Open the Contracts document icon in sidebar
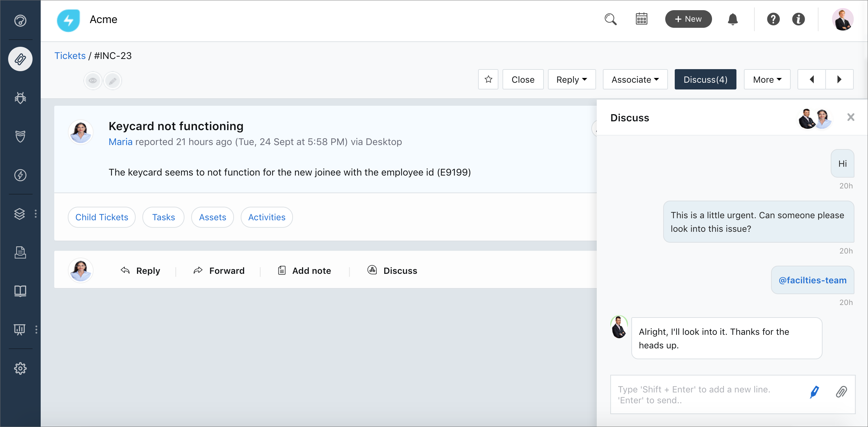The image size is (868, 427). (x=20, y=252)
